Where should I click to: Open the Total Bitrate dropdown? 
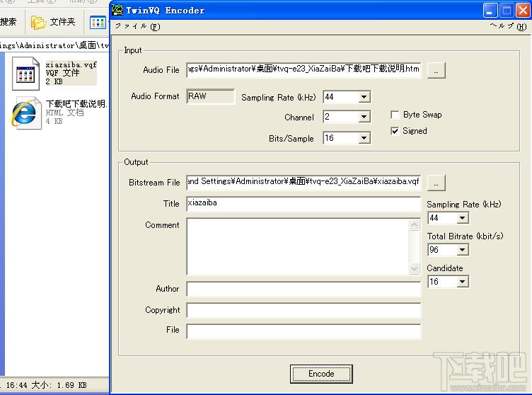(x=462, y=250)
